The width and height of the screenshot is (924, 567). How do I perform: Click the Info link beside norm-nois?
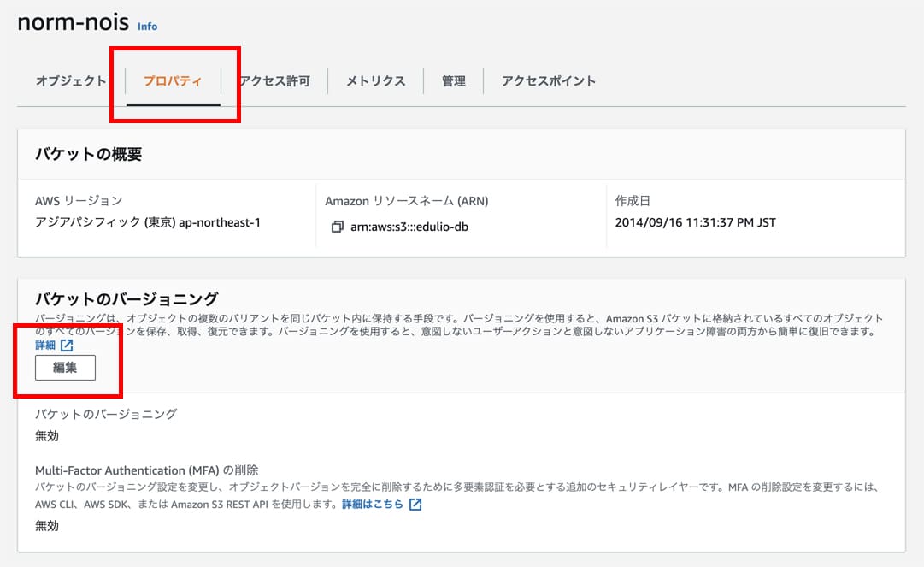[147, 27]
